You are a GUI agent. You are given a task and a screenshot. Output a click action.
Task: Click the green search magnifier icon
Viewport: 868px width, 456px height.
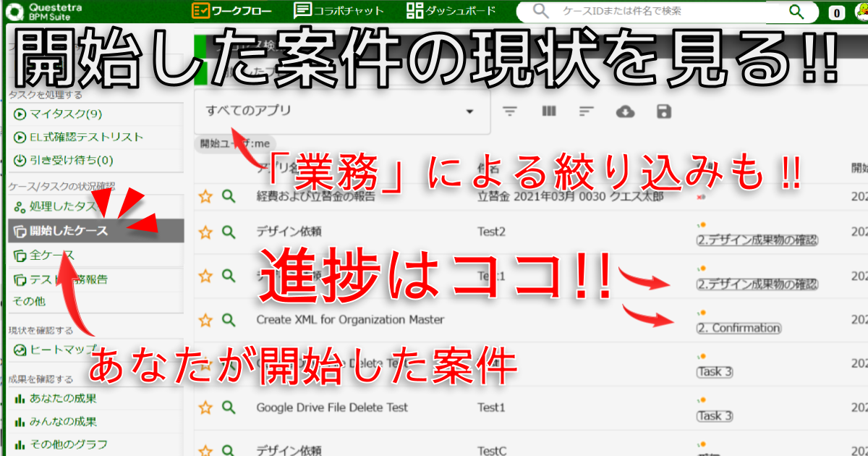[797, 11]
